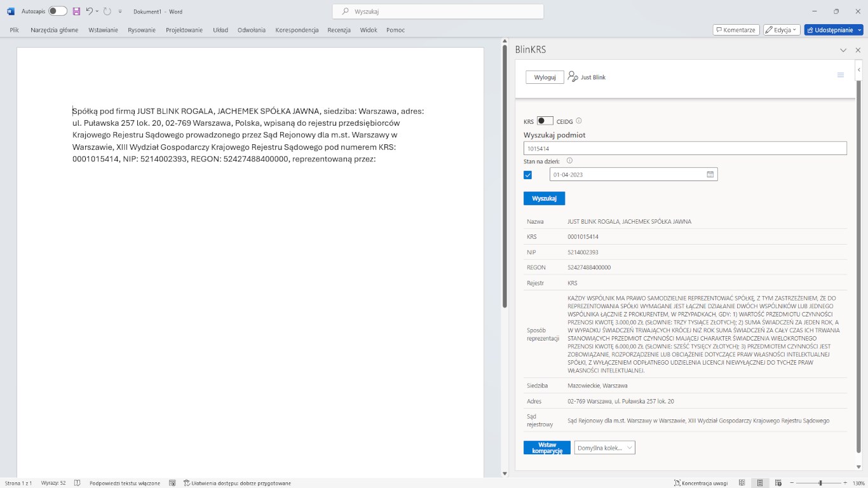Open the Quick Access Toolbar customize dropdown

pyautogui.click(x=120, y=11)
